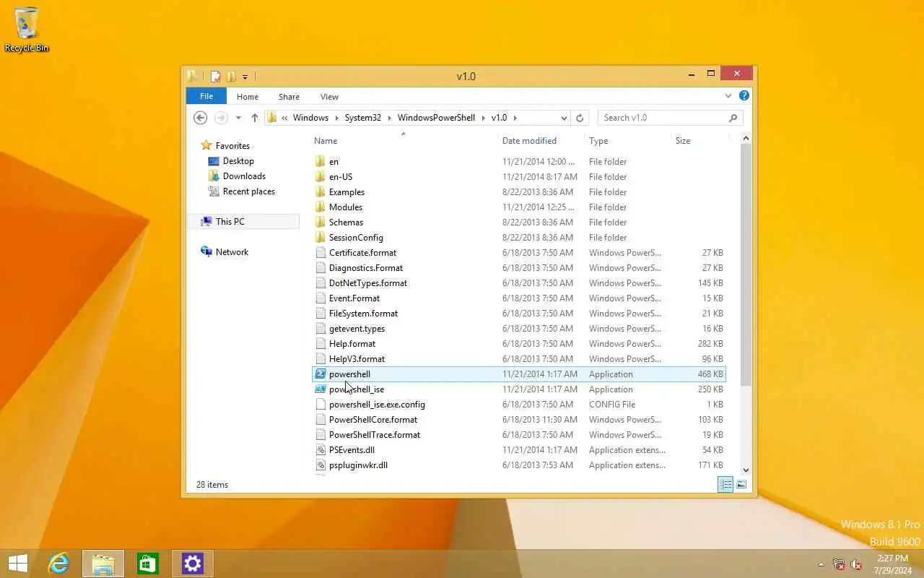
Task: Select the PSEvents.dll file icon
Action: point(321,450)
